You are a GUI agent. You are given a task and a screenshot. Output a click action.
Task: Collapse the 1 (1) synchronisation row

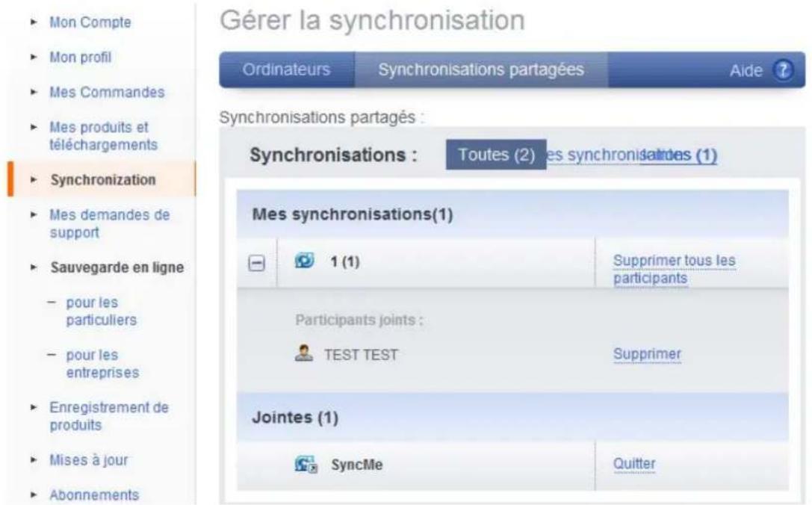pos(256,263)
